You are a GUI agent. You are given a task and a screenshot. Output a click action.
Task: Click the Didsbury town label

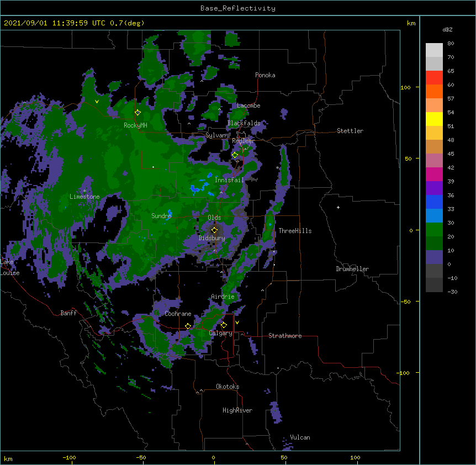(212, 238)
